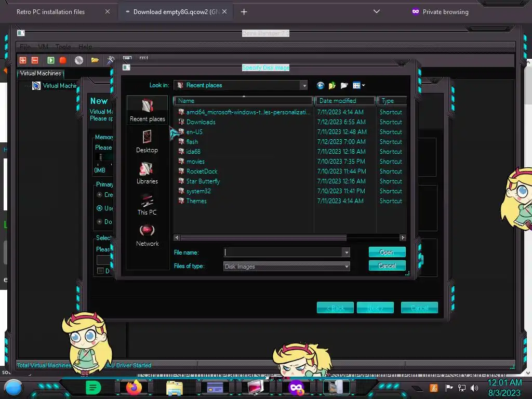Viewport: 532px width, 399px height.
Task: Open File Explorer from the taskbar
Action: click(175, 388)
